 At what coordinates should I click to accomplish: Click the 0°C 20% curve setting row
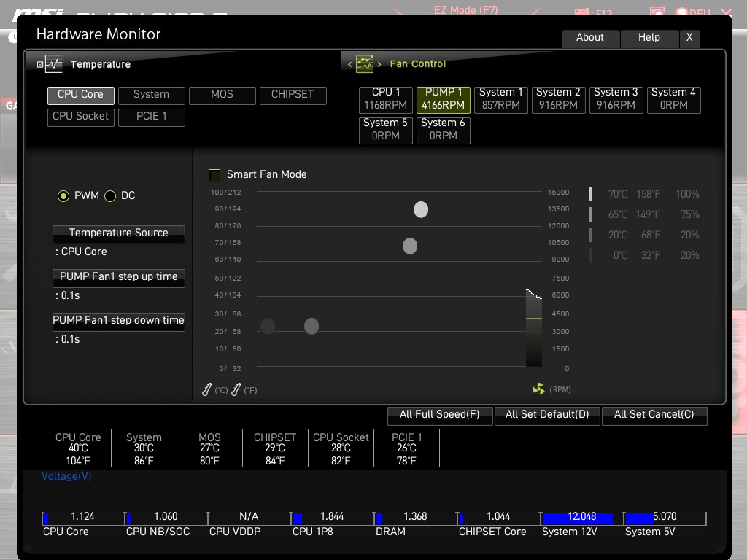click(x=645, y=256)
